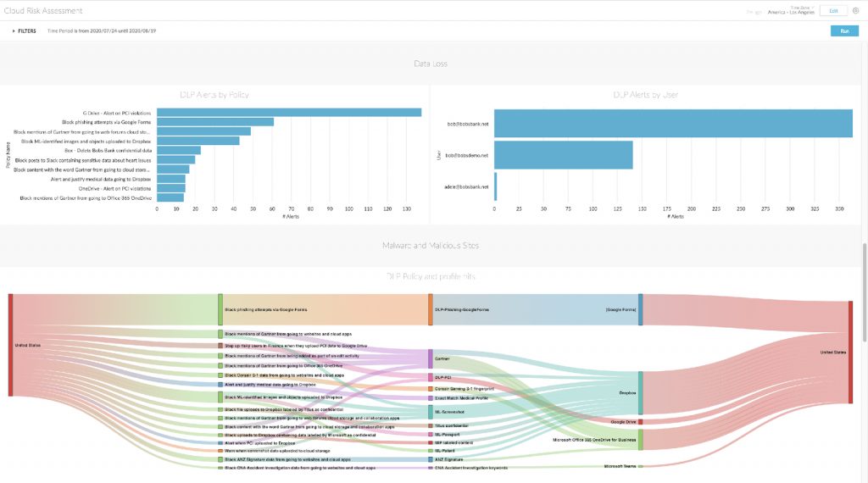Select the 'Block phishing attempts via Google Forms' chart bar

point(215,122)
